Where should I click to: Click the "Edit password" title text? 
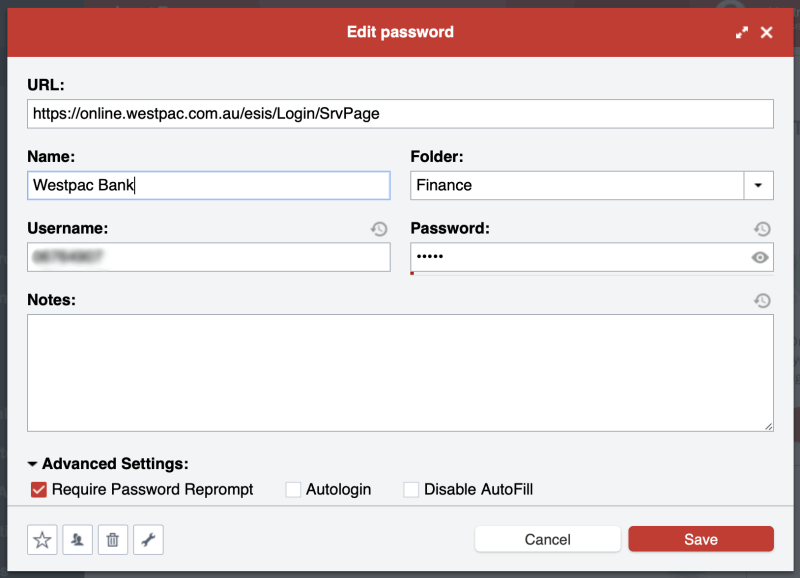(x=401, y=32)
